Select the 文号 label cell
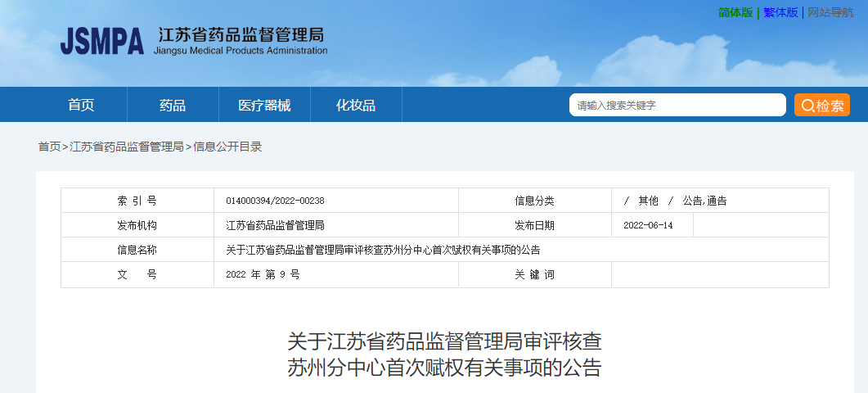This screenshot has height=393, width=868. tap(137, 274)
